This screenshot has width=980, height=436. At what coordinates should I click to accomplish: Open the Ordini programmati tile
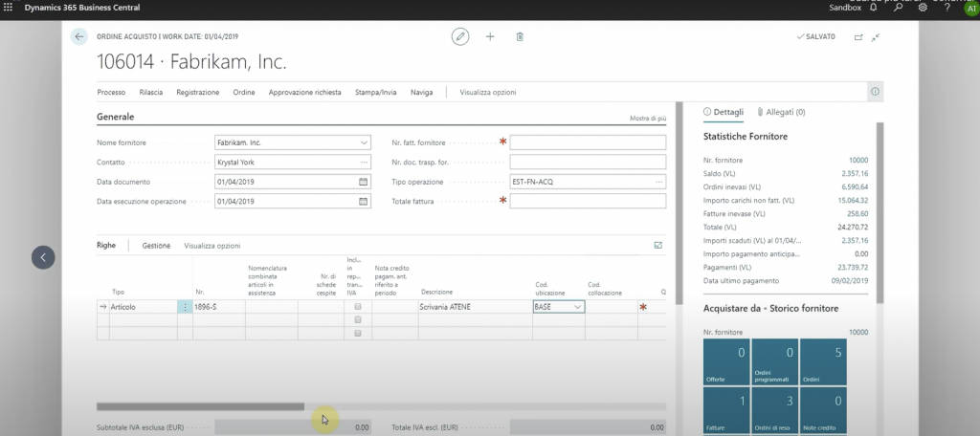click(x=775, y=362)
